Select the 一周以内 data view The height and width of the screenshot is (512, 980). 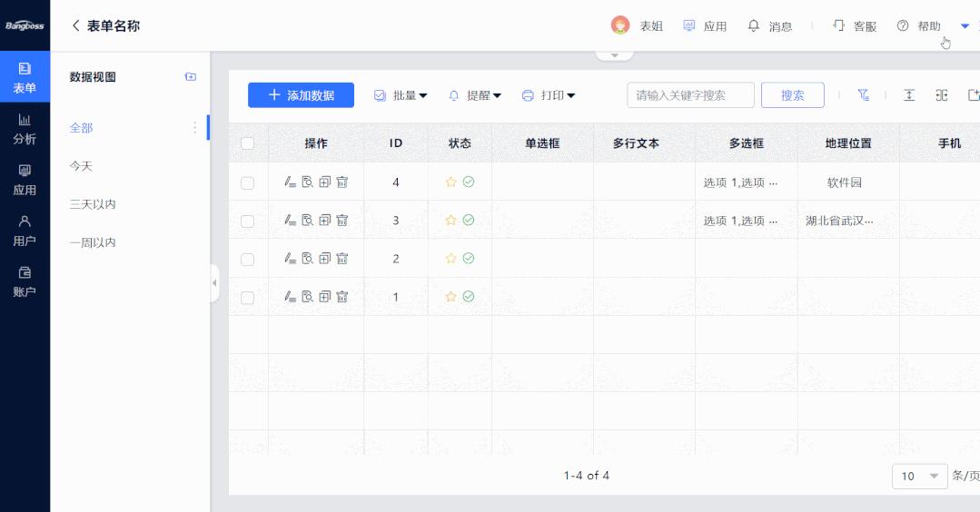tap(93, 242)
